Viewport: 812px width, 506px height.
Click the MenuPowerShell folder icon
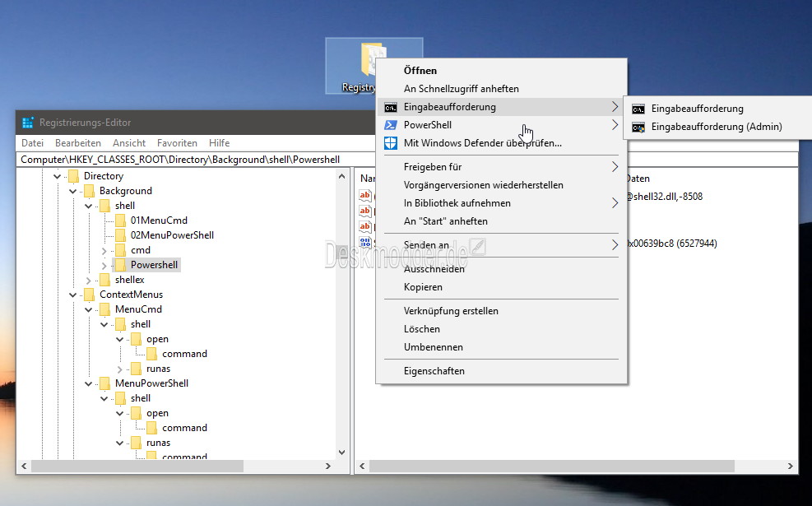[x=104, y=383]
